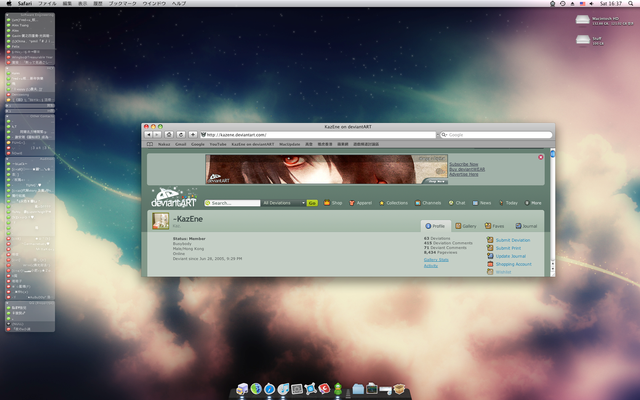
Task: Click the Safari address bar URL
Action: coord(318,135)
